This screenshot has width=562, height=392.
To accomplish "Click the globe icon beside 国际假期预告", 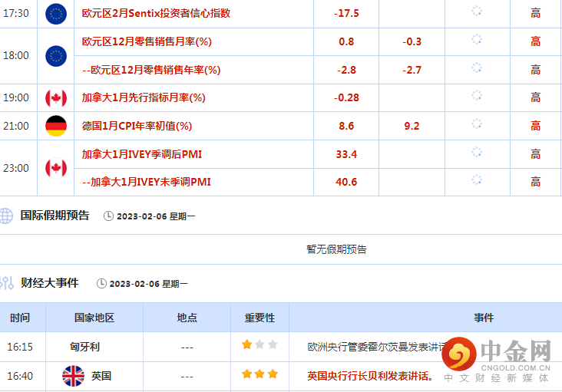I will click(5, 216).
